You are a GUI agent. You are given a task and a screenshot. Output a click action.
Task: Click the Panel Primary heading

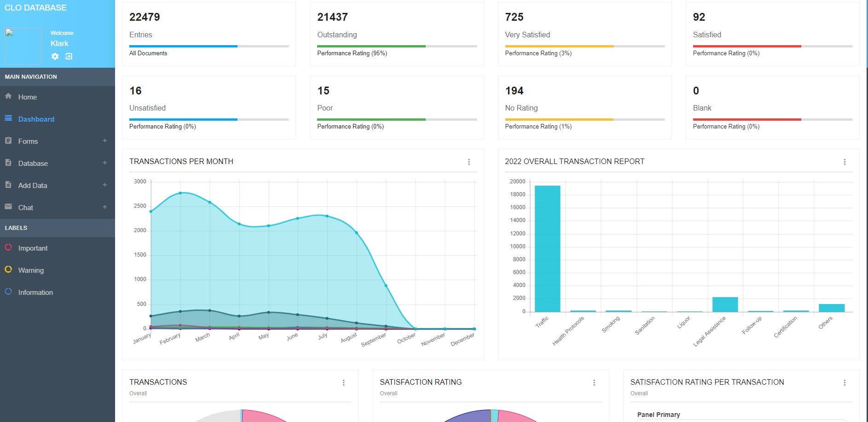[659, 415]
